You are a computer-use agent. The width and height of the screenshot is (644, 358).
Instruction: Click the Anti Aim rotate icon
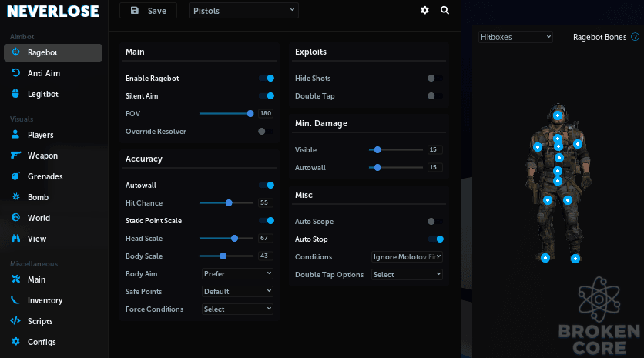[x=15, y=72]
